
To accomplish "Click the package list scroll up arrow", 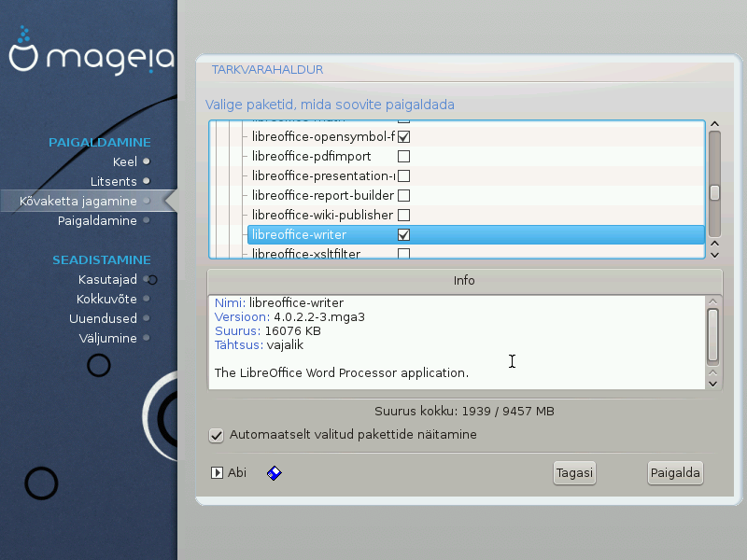I will point(714,124).
